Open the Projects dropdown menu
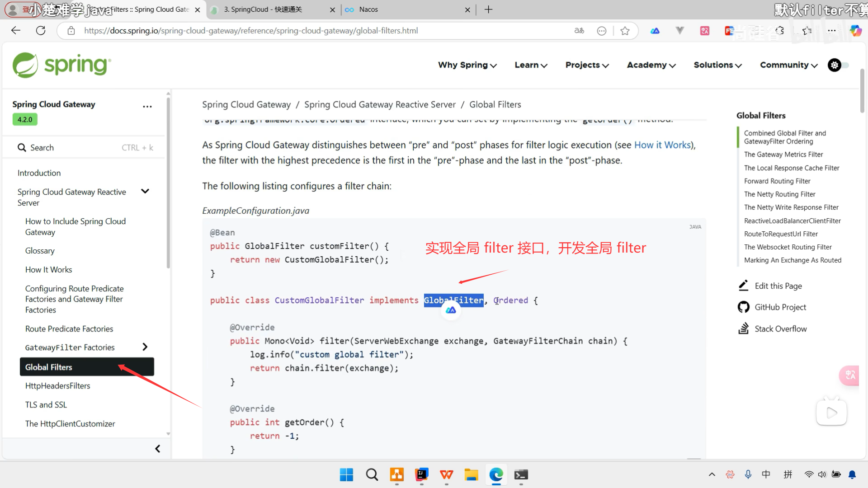 click(x=587, y=65)
